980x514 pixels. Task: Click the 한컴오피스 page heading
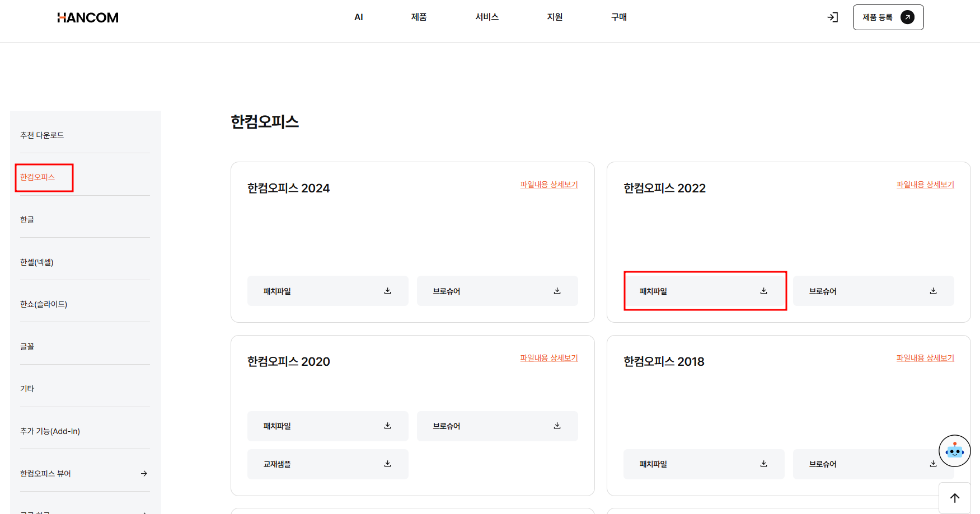265,122
